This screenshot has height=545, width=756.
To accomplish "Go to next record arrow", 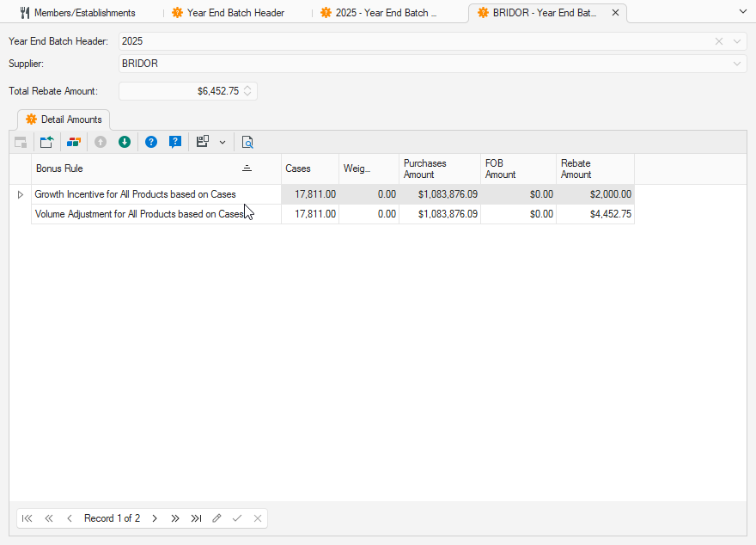I will (x=155, y=518).
